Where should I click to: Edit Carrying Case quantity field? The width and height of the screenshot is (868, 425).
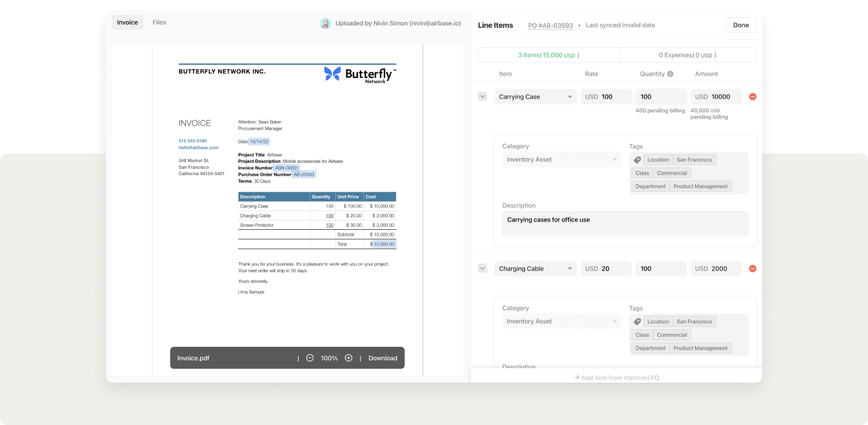(x=661, y=96)
